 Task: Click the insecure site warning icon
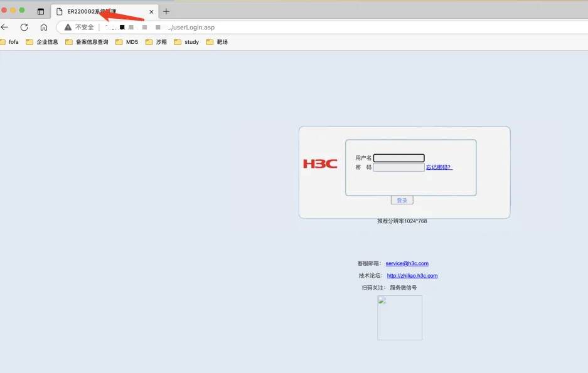click(x=68, y=27)
